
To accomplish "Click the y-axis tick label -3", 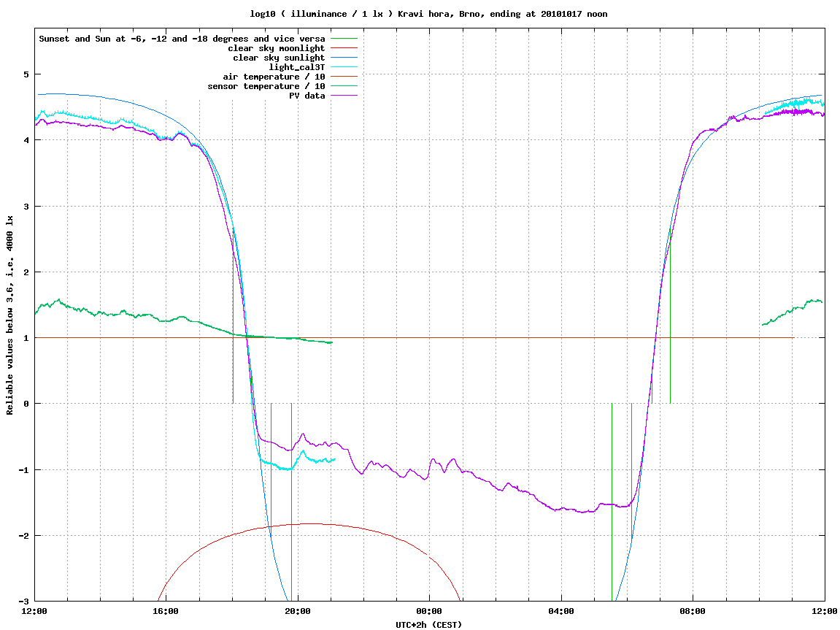I will [x=23, y=602].
